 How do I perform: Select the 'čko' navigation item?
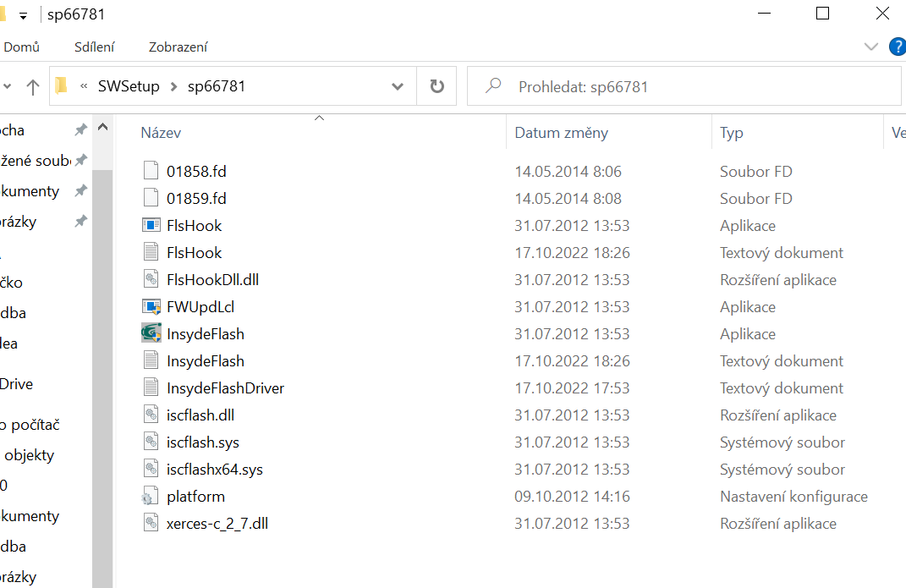[12, 283]
